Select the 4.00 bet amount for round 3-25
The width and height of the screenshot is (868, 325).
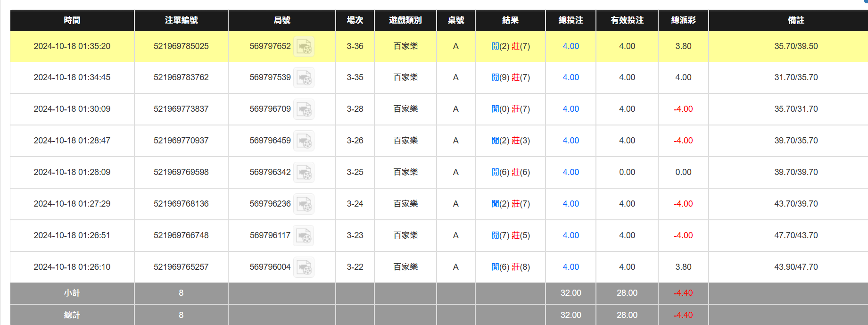point(570,172)
